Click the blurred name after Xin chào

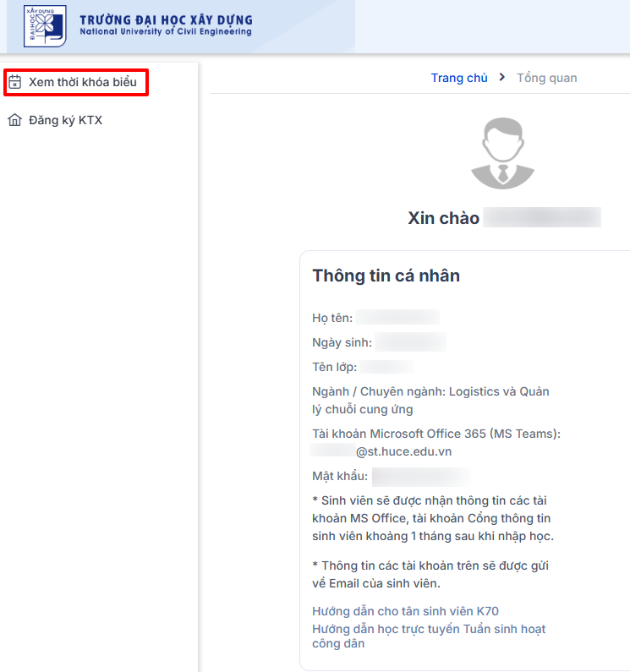(542, 218)
